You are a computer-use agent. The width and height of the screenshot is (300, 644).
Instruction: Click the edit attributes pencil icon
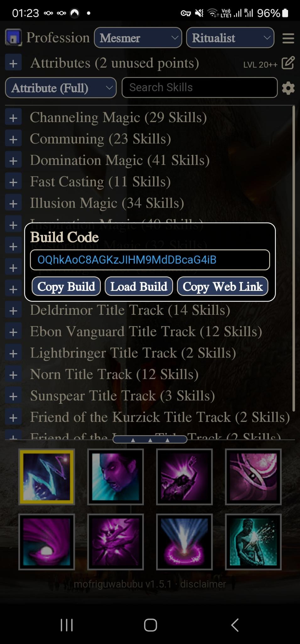[288, 63]
